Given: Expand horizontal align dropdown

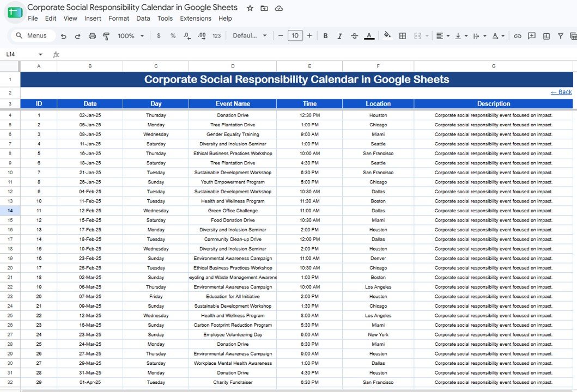Looking at the screenshot, I should click(448, 36).
